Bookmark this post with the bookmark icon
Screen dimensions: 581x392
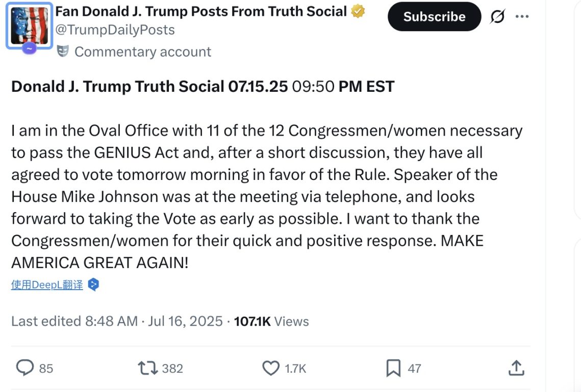coord(393,368)
